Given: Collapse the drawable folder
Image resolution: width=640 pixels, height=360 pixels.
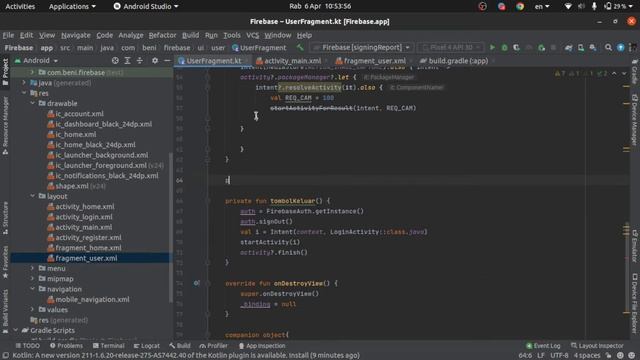Looking at the screenshot, I should coord(33,103).
